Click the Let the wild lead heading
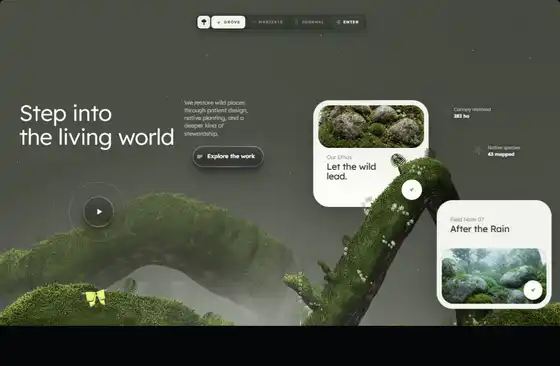Screen dimensions: 560x366 (351, 171)
